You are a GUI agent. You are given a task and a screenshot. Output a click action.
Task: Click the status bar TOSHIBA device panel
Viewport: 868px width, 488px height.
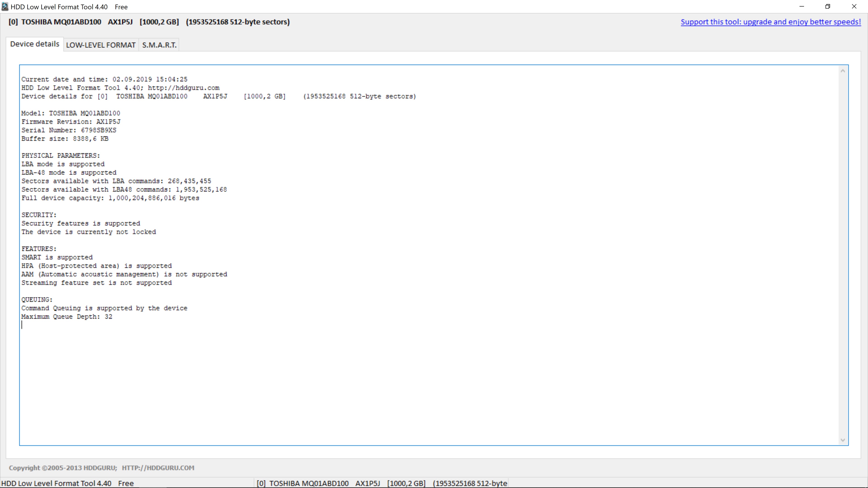[x=381, y=483]
